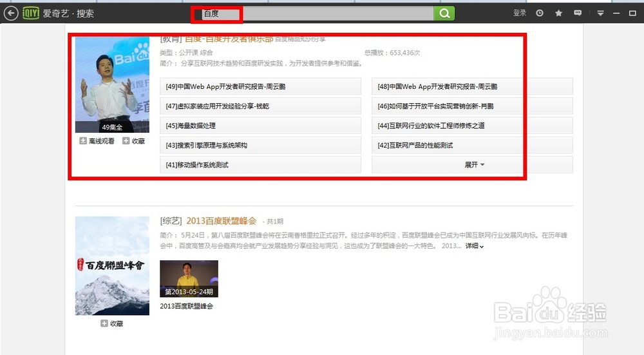The height and width of the screenshot is (355, 644).
Task: Expand the episode list with 展开
Action: (x=472, y=165)
